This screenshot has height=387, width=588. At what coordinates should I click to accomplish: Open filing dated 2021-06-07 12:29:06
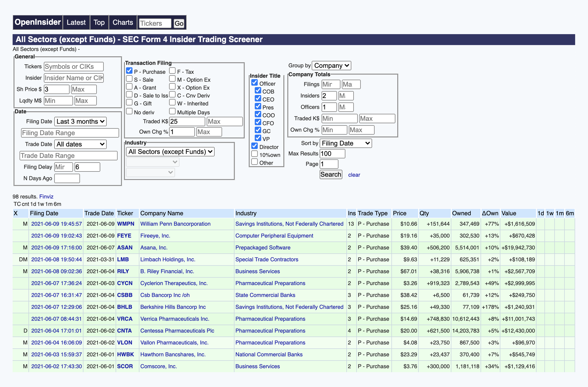click(x=56, y=307)
